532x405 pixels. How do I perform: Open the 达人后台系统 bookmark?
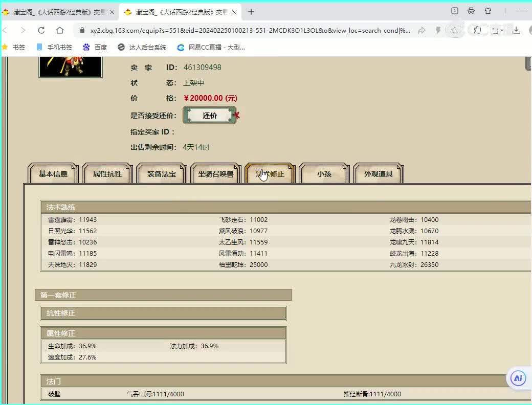(x=142, y=47)
